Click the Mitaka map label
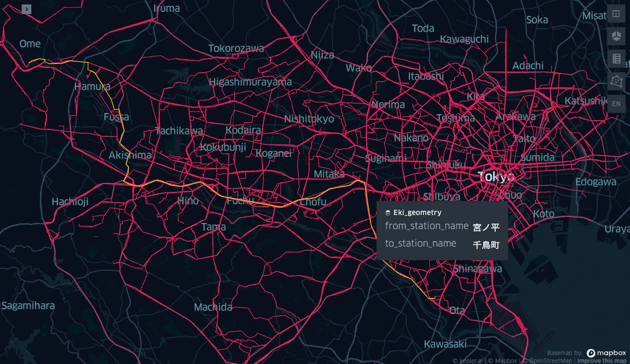Viewport: 630px width, 364px height. [329, 174]
